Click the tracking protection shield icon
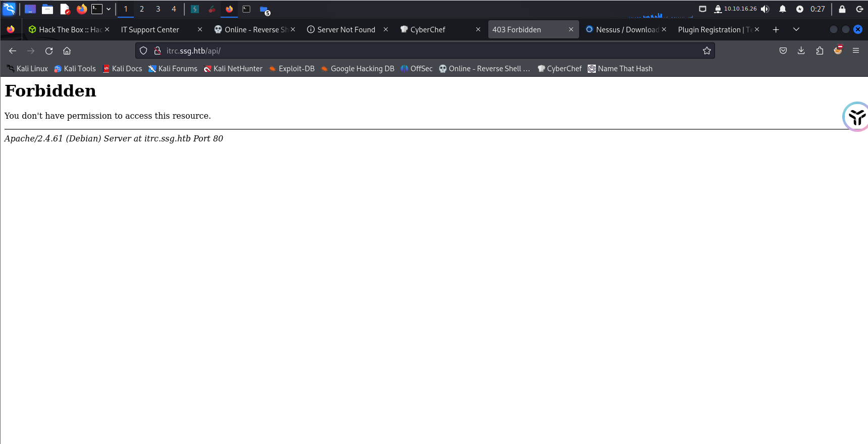The image size is (868, 444). tap(143, 51)
